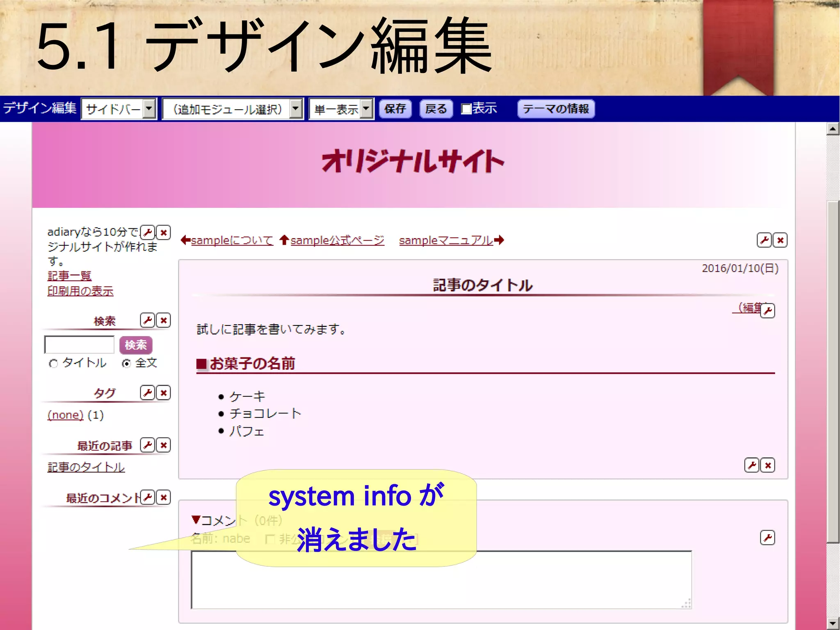This screenshot has height=630, width=840.
Task: Delete the 検索 sidebar module
Action: click(164, 320)
